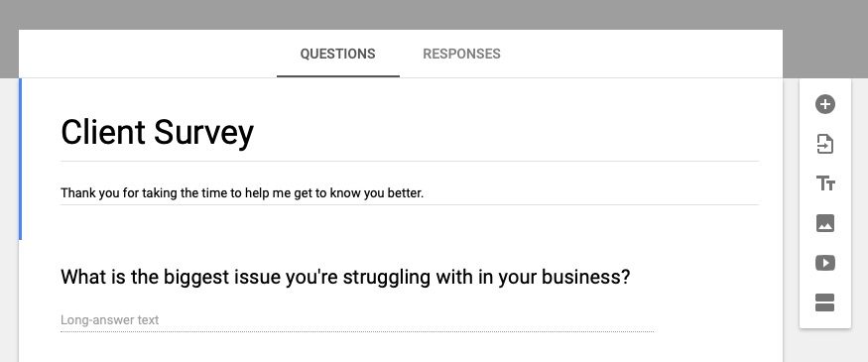Add a new question with the plus icon
The height and width of the screenshot is (362, 868).
point(824,104)
